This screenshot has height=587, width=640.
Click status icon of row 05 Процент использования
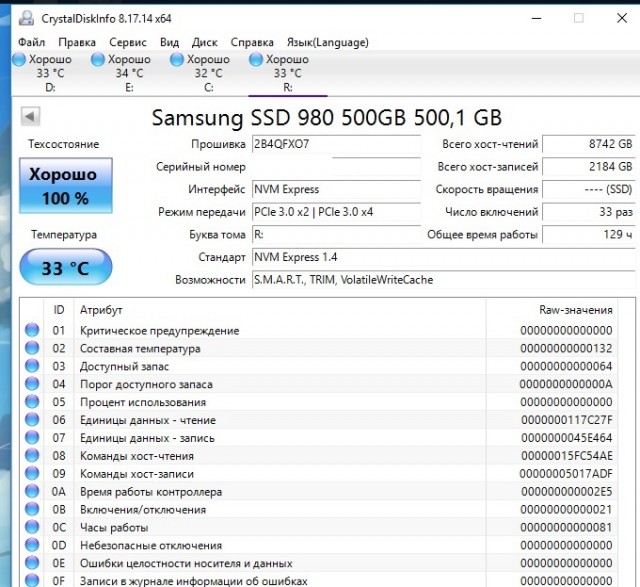(x=32, y=402)
